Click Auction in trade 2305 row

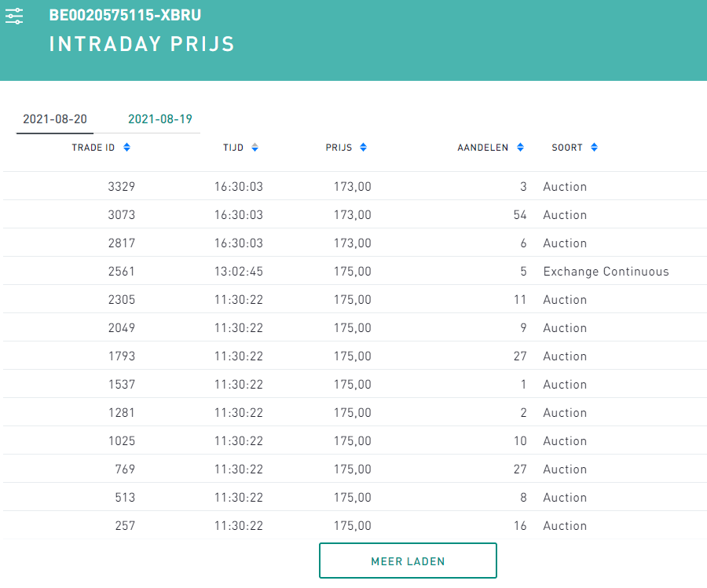[565, 300]
